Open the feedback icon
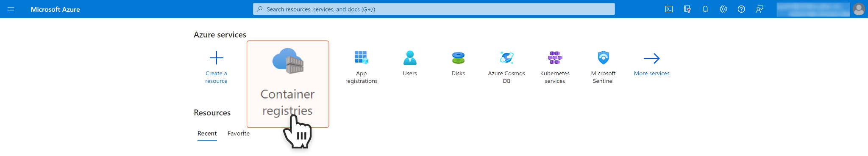868x156 pixels. click(759, 9)
